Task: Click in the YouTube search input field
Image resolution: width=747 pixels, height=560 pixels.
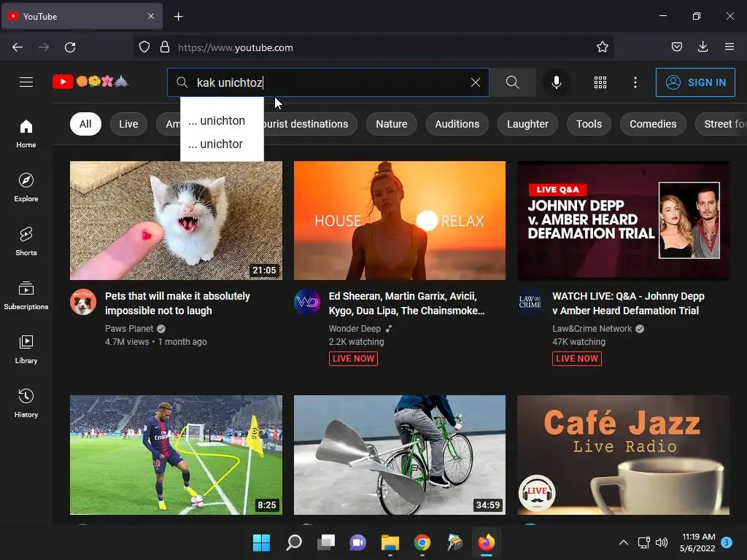Action: pyautogui.click(x=329, y=82)
